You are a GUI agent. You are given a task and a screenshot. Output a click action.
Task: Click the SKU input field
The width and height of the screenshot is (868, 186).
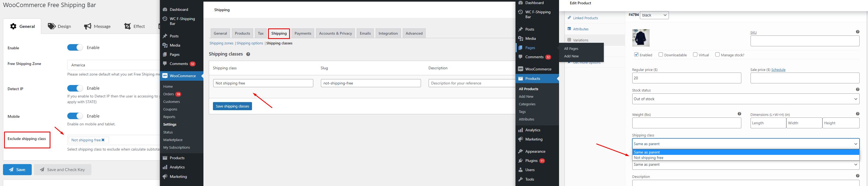point(805,41)
